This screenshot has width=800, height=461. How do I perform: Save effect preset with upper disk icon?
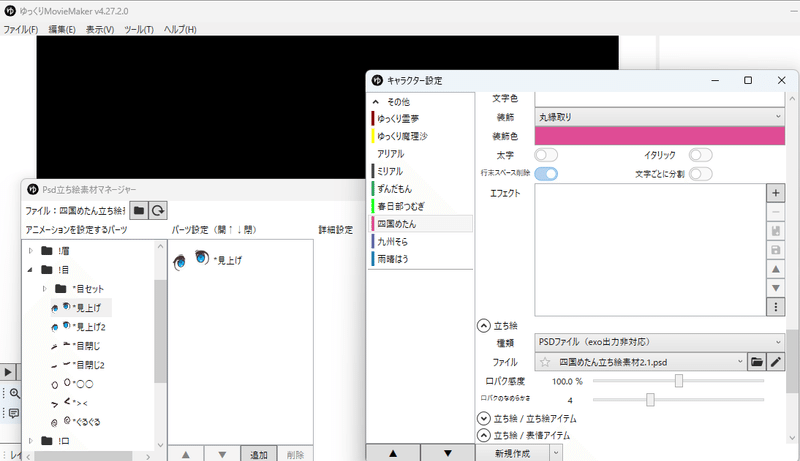point(776,231)
